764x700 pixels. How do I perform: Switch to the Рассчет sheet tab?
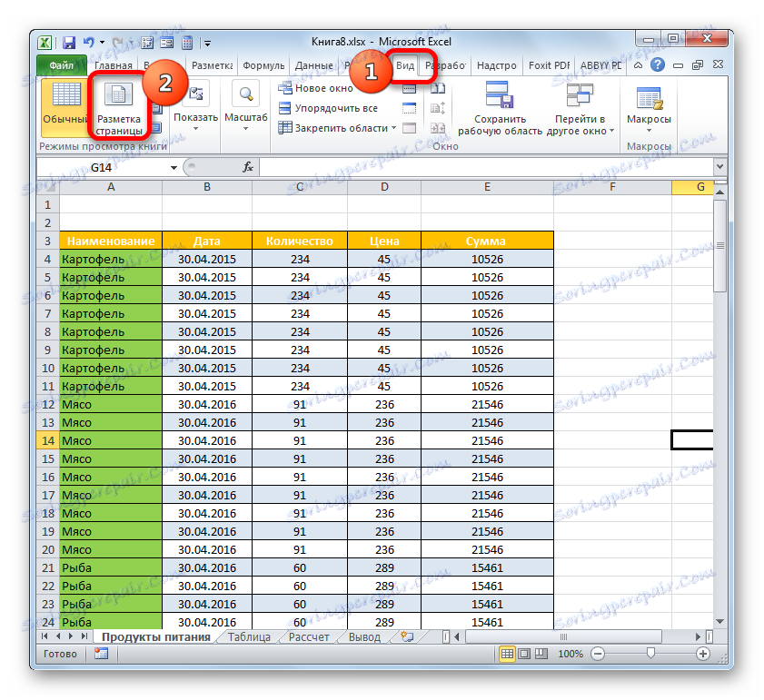pyautogui.click(x=309, y=637)
